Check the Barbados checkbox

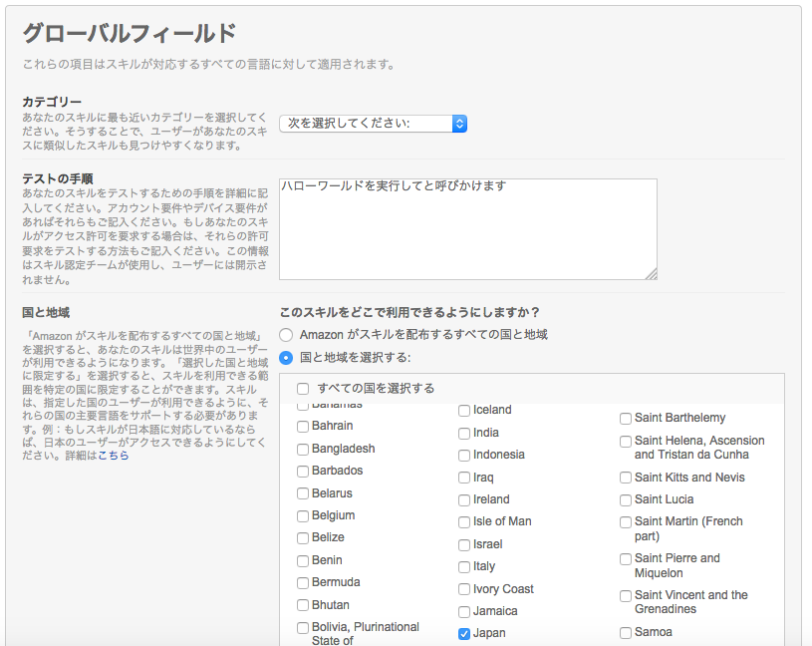point(303,471)
